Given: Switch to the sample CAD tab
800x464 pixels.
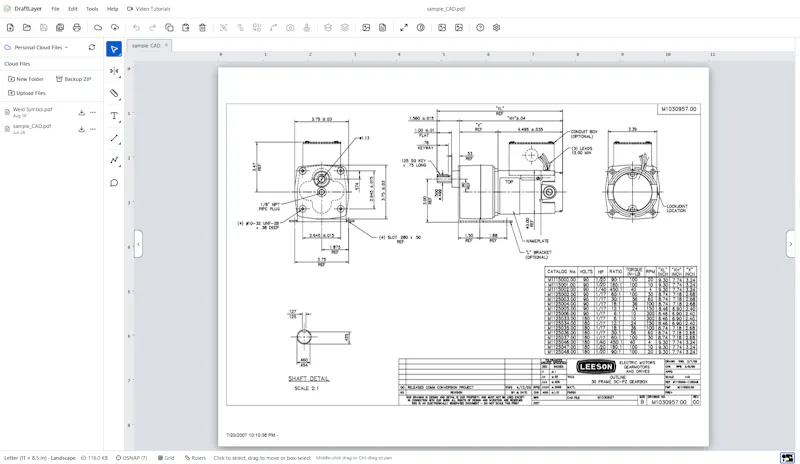Looking at the screenshot, I should tap(146, 45).
